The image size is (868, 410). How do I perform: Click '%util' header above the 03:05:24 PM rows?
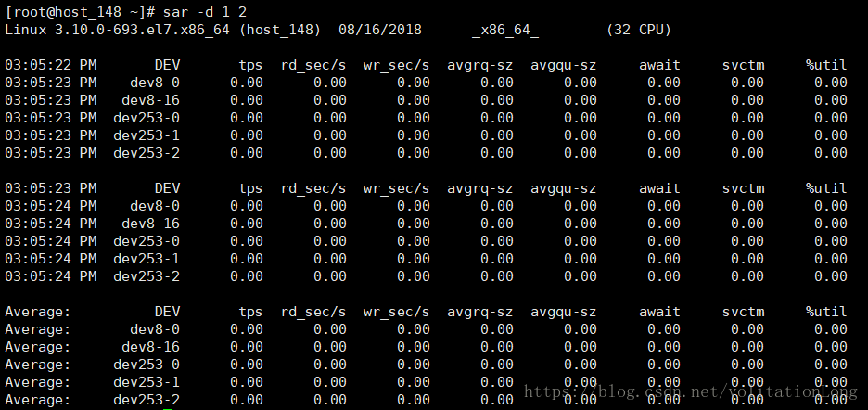(826, 188)
